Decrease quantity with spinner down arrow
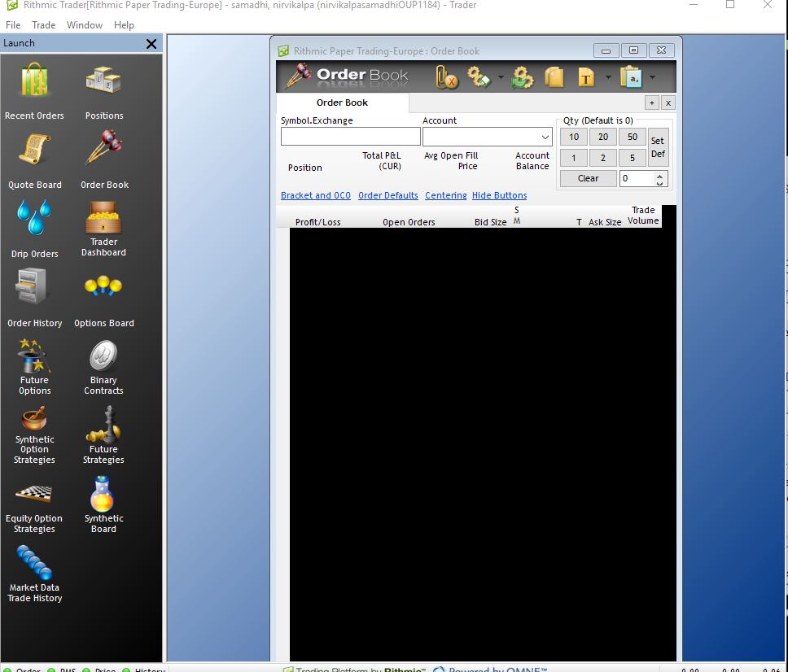The width and height of the screenshot is (788, 672). pos(659,183)
